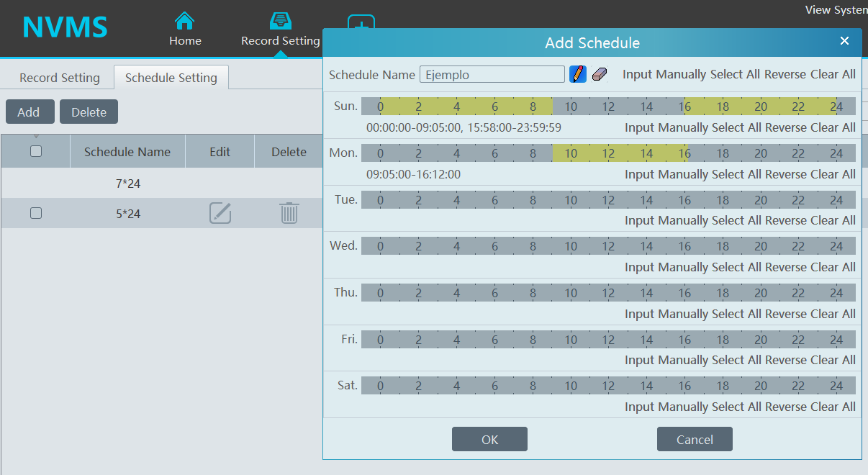Switch to the Schedule Setting tab
The image size is (868, 475).
pyautogui.click(x=171, y=78)
